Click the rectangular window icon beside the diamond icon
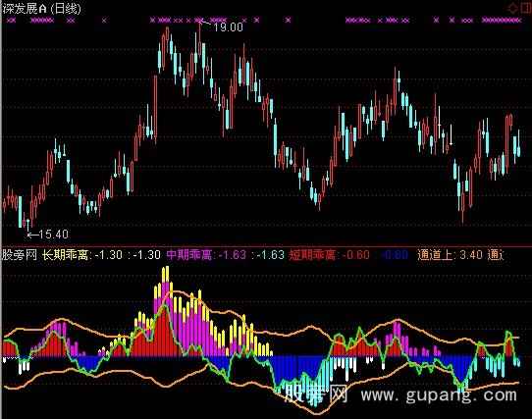This screenshot has height=419, width=532. point(526,8)
